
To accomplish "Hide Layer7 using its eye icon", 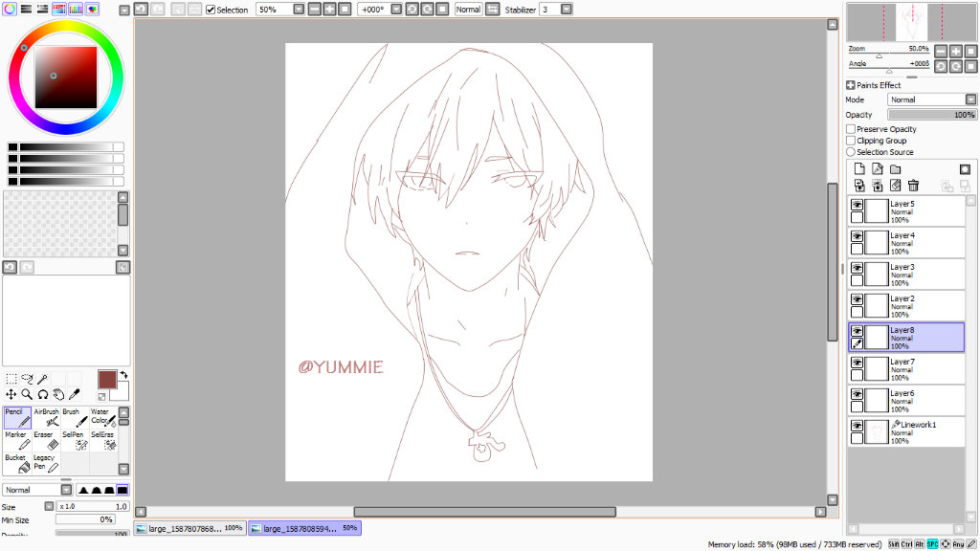I will [857, 363].
